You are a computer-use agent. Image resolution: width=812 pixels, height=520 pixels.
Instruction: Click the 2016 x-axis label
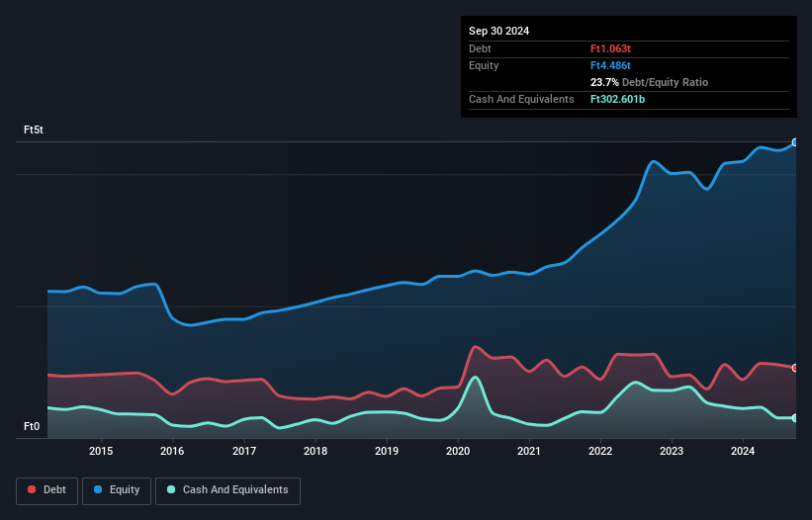172,451
